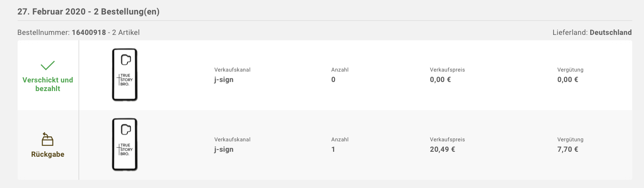Open the first phone case thumbnail
This screenshot has width=644, height=188.
point(124,75)
